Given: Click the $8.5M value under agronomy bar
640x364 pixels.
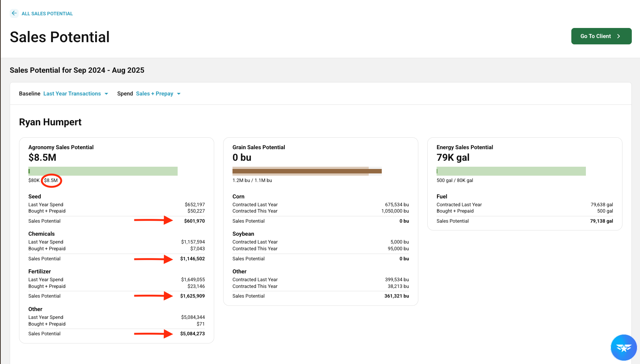Looking at the screenshot, I should pyautogui.click(x=51, y=181).
